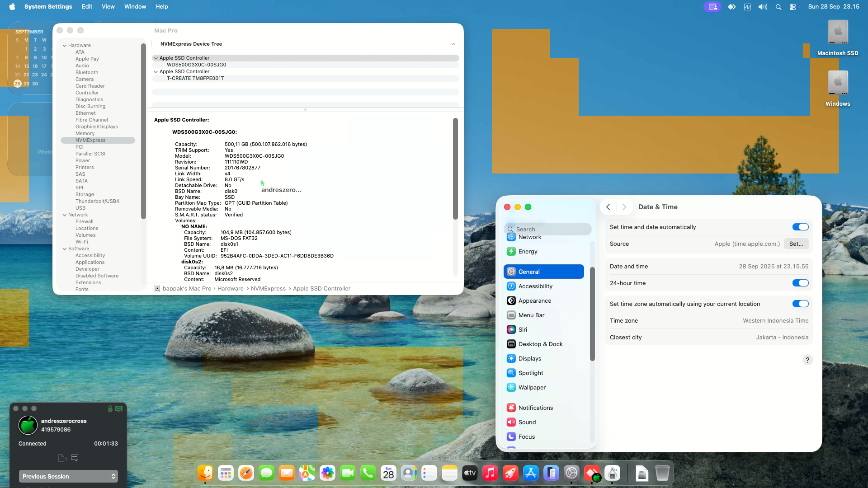Click NVMExpress in the path bar
This screenshot has width=868, height=488.
(268, 288)
